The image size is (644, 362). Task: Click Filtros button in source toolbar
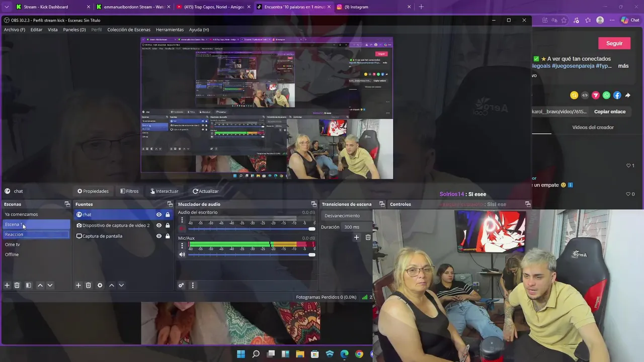click(x=129, y=191)
